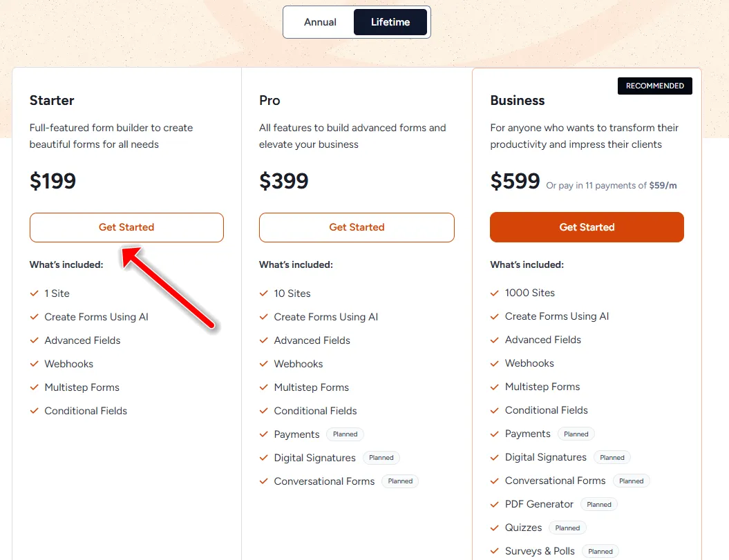This screenshot has height=560, width=729.
Task: Click the Business plan heading
Action: 518,101
